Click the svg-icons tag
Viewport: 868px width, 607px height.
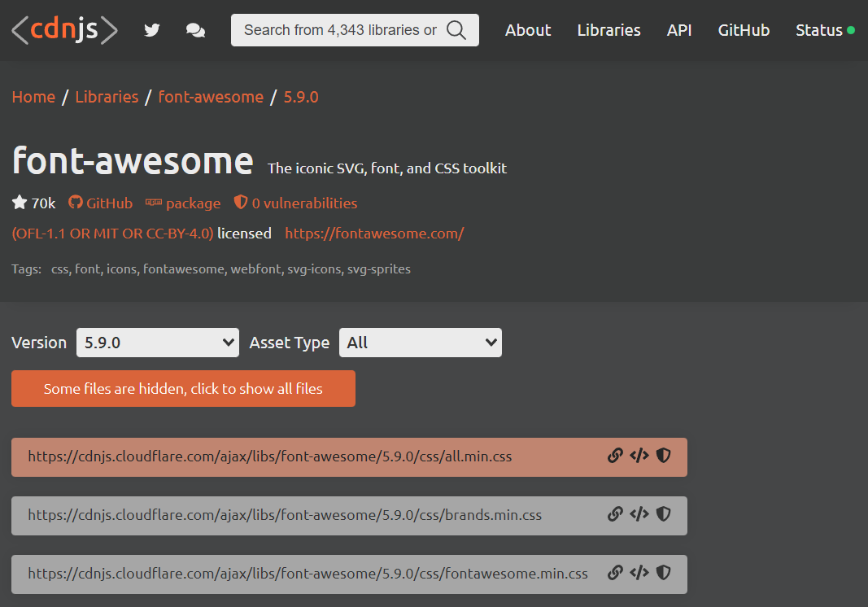[315, 269]
